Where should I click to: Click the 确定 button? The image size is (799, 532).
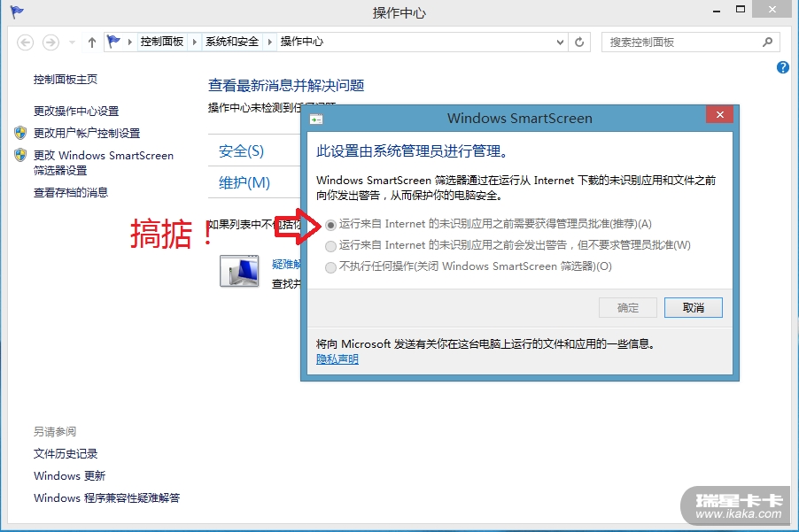click(628, 308)
